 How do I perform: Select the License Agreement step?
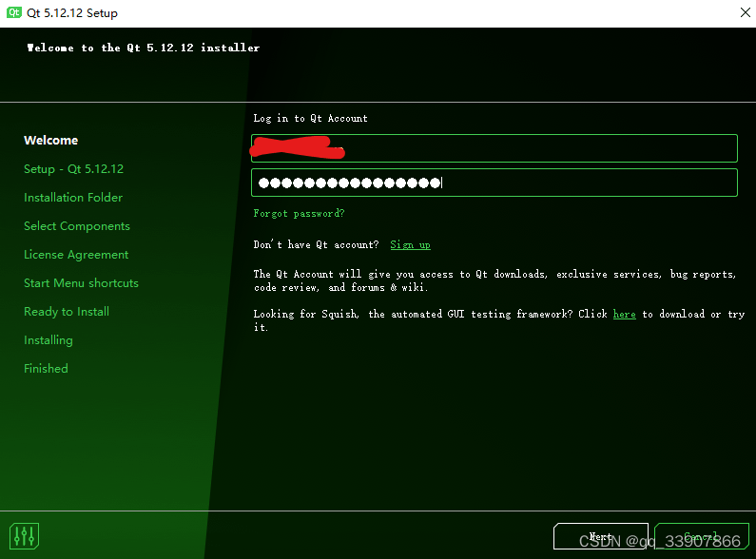pyautogui.click(x=76, y=255)
